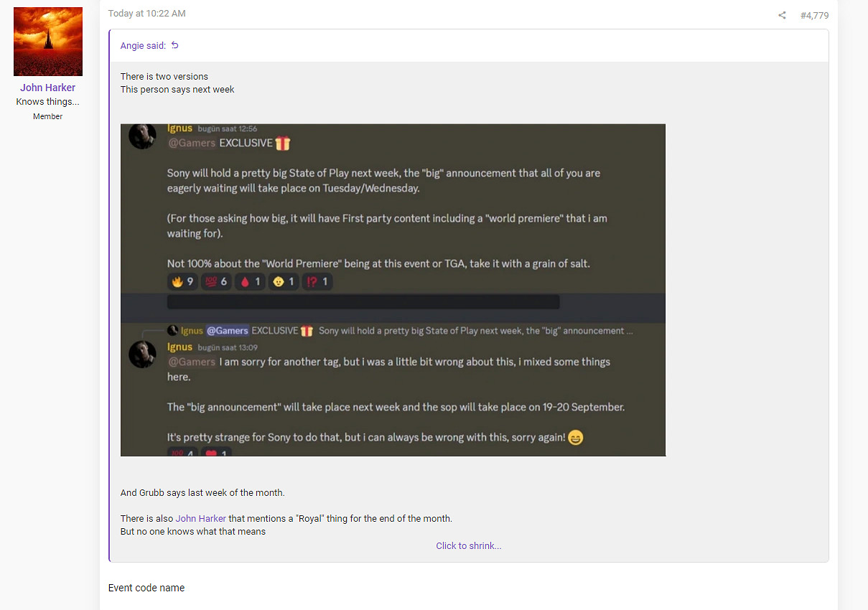Click the gift emoji after first EXCLUSIVE
The height and width of the screenshot is (610, 868).
[x=283, y=144]
